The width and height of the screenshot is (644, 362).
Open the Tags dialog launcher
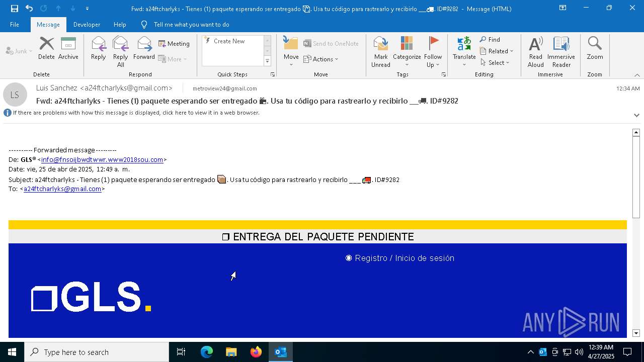coord(444,74)
